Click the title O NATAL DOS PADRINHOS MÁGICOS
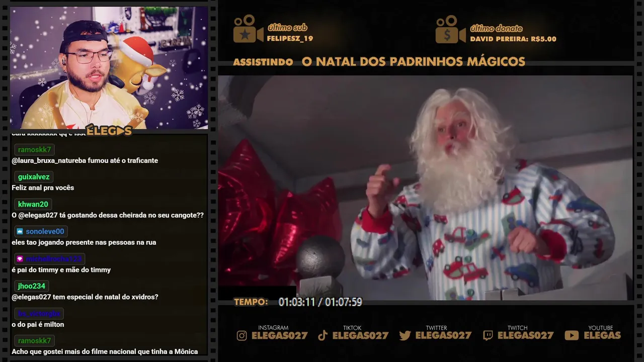 point(414,62)
